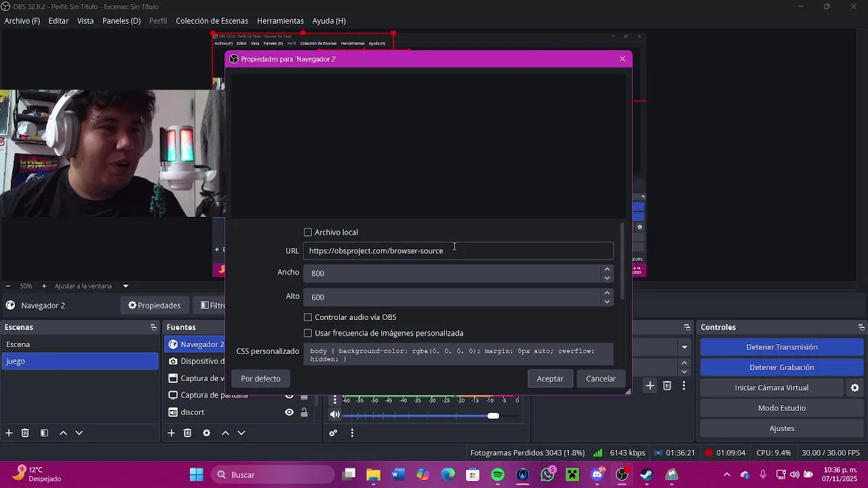Open the scene transition type dropdown

click(x=684, y=347)
